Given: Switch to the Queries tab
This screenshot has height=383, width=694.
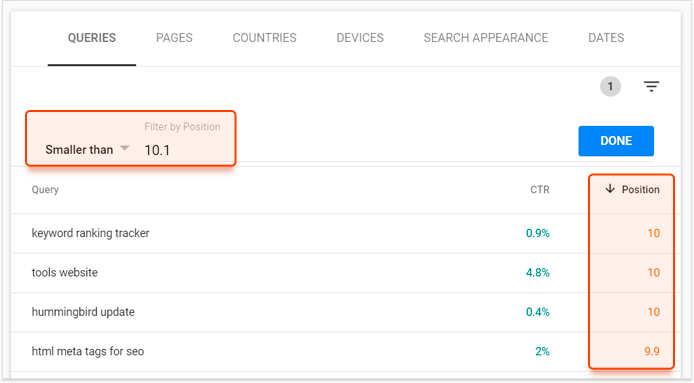Looking at the screenshot, I should [92, 38].
